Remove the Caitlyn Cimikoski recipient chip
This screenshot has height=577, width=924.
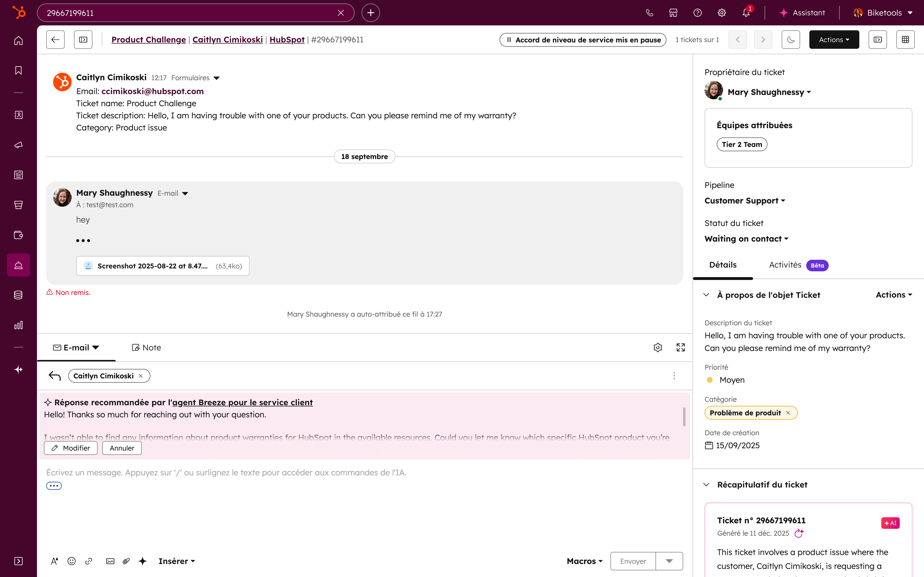click(140, 376)
